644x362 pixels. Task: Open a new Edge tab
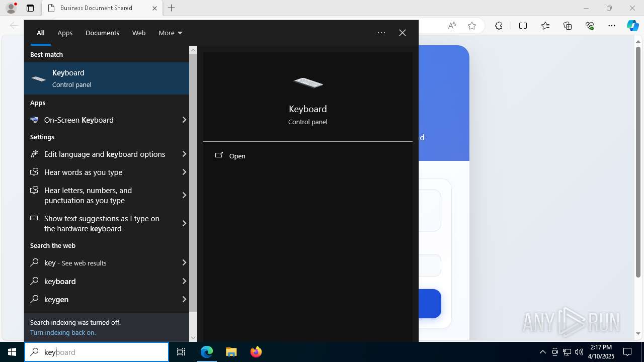172,8
